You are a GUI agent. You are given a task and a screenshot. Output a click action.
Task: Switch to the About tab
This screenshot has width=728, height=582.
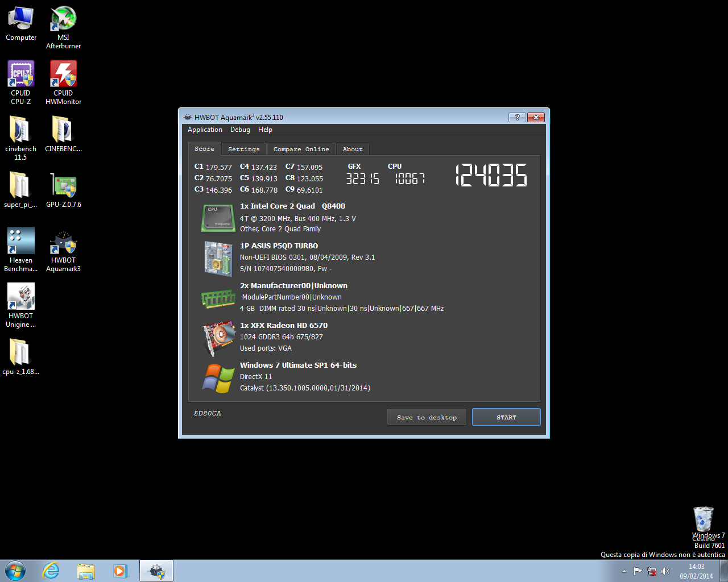click(x=353, y=149)
